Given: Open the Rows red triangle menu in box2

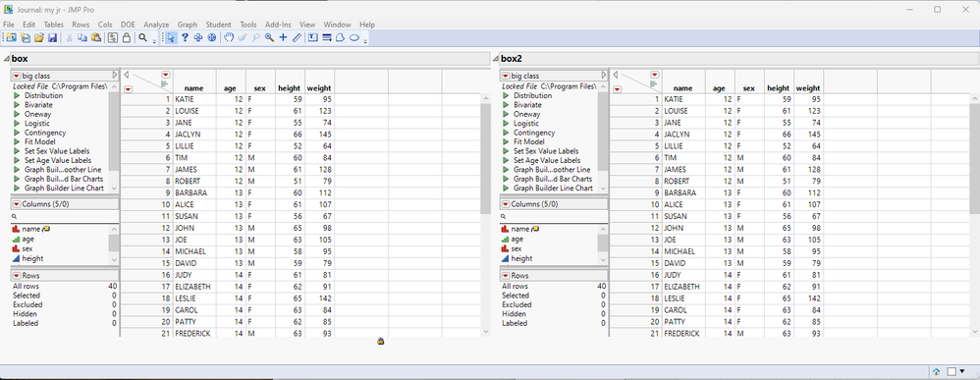Looking at the screenshot, I should pyautogui.click(x=506, y=276).
